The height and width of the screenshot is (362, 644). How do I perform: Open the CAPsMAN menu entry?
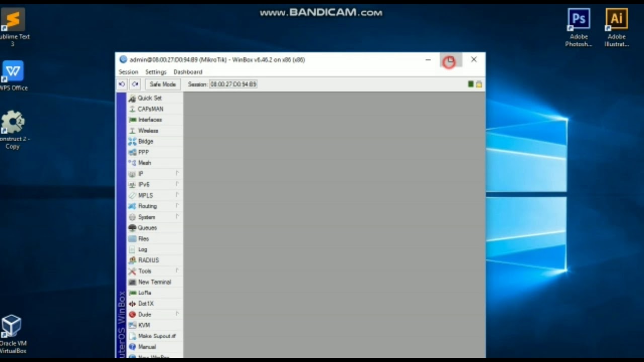click(154, 109)
